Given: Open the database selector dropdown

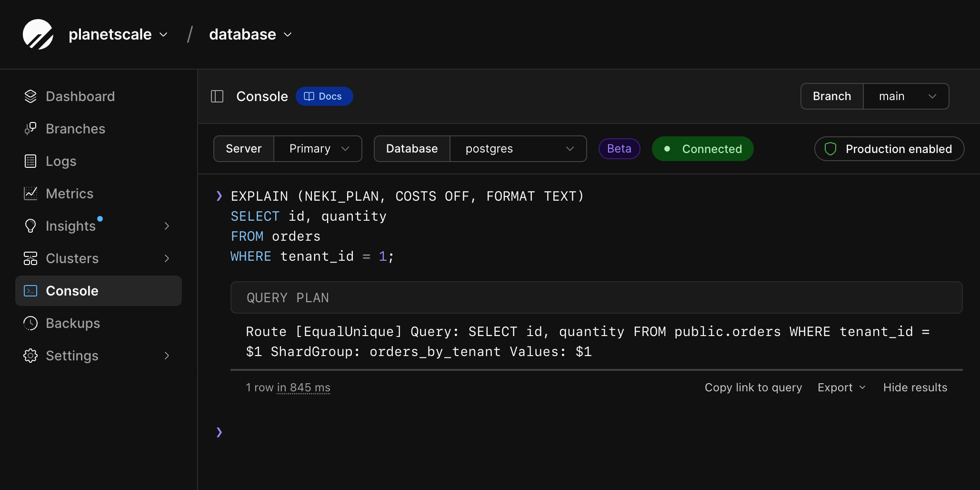Looking at the screenshot, I should click(250, 34).
